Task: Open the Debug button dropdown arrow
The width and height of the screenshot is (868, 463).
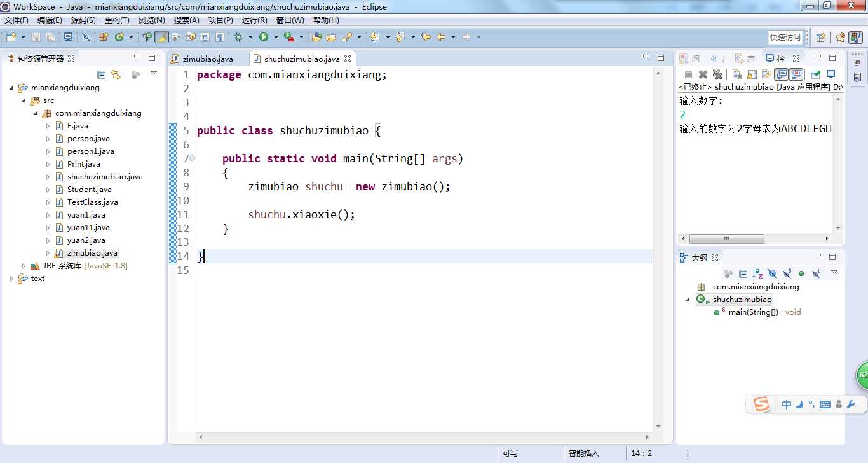Action: [250, 37]
